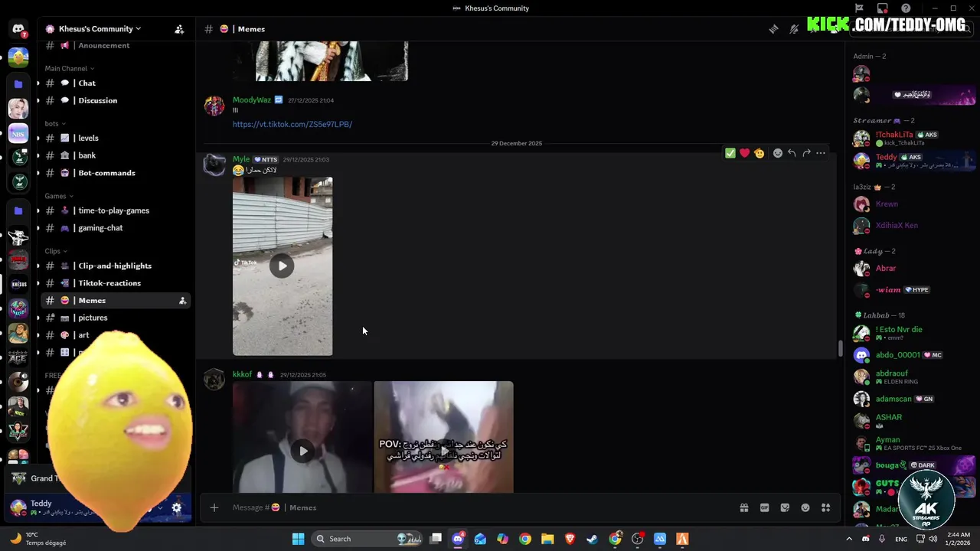The image size is (980, 551).
Task: Expand the first server folder in sidebar
Action: click(x=18, y=84)
